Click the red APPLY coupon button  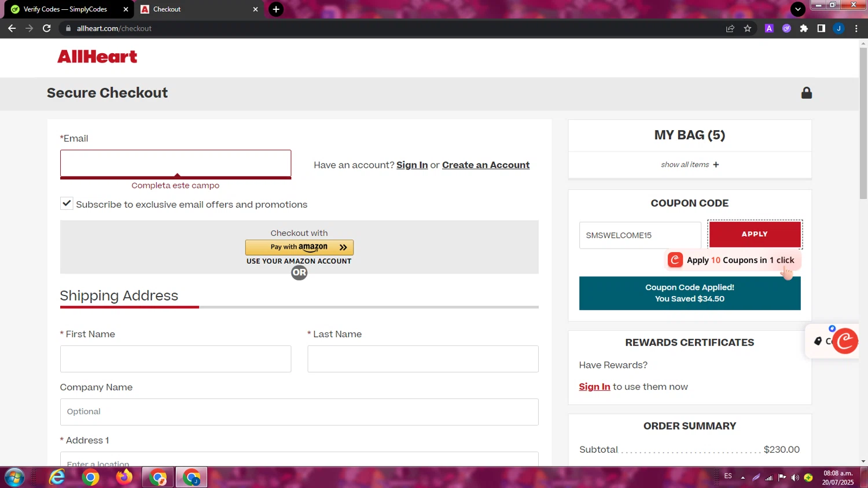coord(755,234)
